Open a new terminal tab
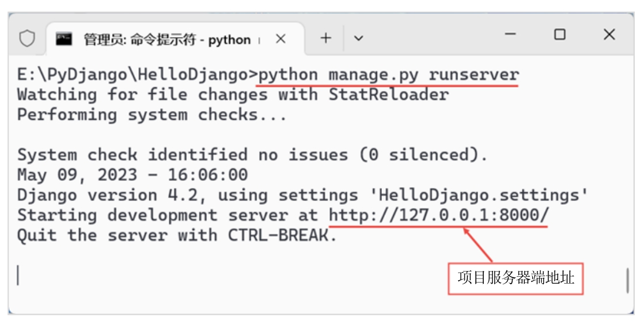This screenshot has width=644, height=324. [326, 39]
